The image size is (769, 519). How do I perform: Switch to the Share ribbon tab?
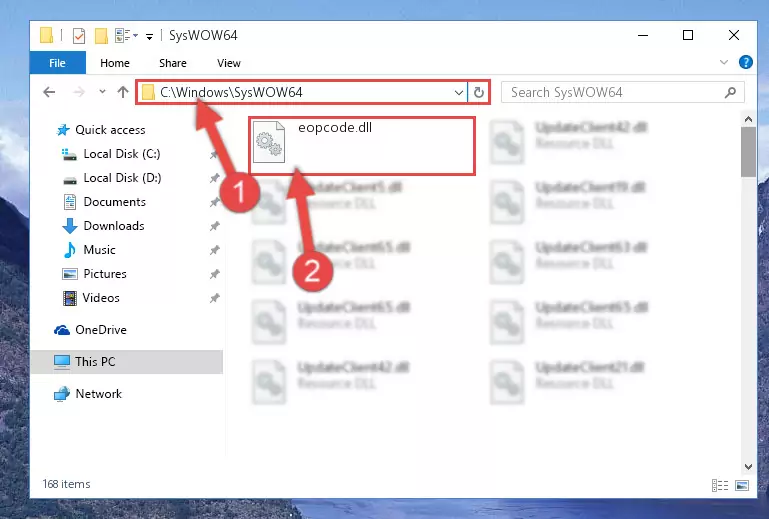pos(173,63)
